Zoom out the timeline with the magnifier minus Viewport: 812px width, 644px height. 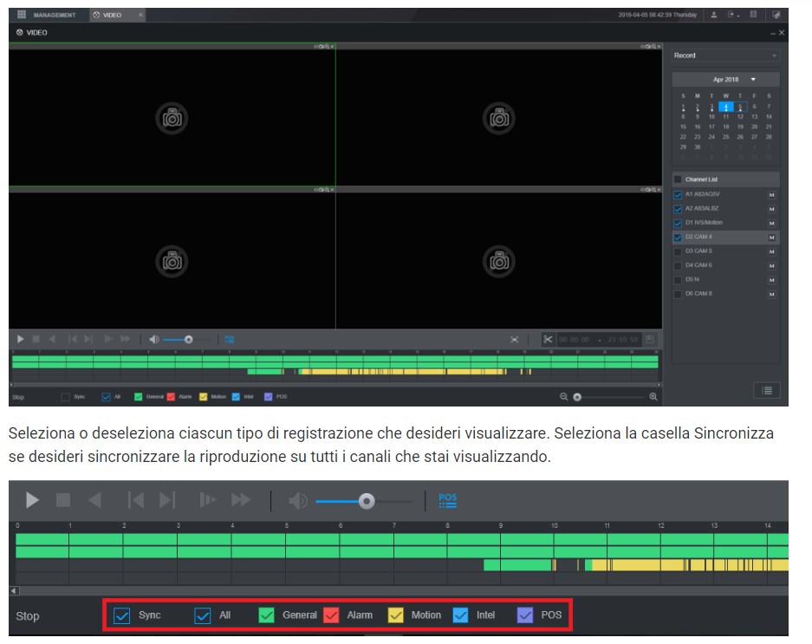[564, 397]
